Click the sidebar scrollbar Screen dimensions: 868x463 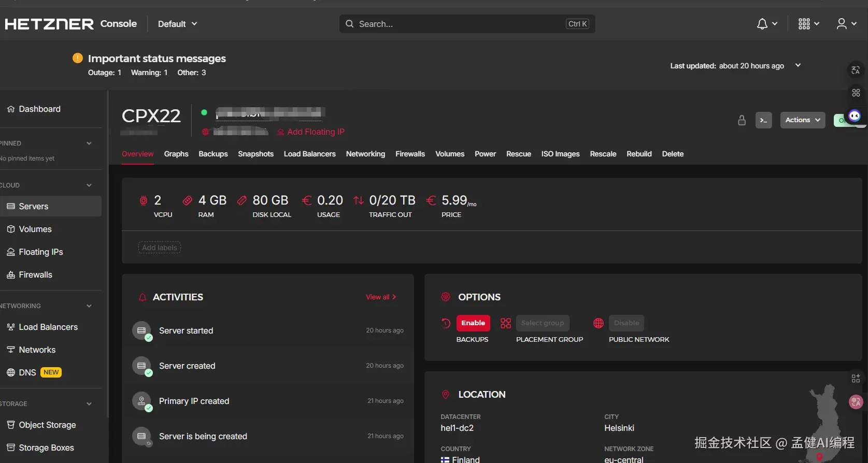coord(107,254)
